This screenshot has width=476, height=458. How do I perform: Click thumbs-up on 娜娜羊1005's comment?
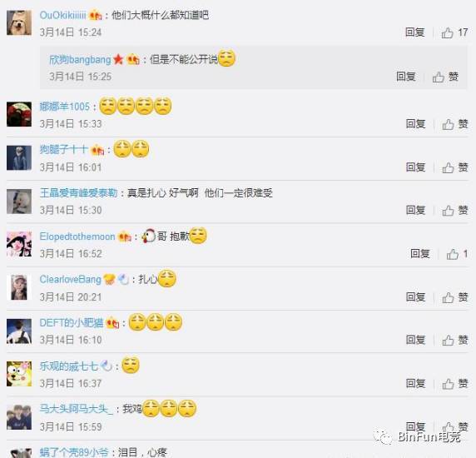click(454, 124)
